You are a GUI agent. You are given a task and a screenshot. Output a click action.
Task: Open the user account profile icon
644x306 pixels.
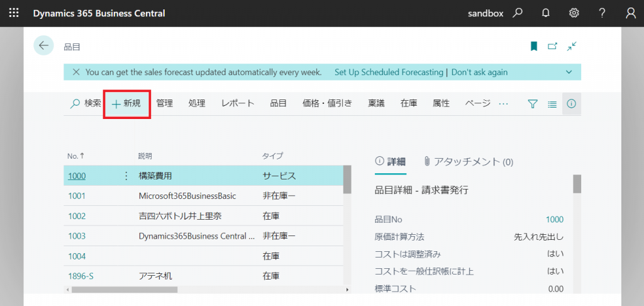pyautogui.click(x=630, y=13)
